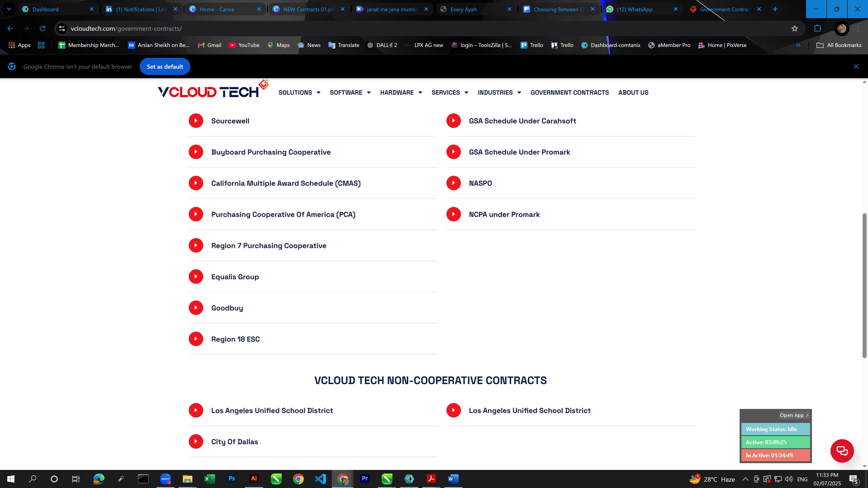Open the Chrome profile avatar

pos(841,29)
